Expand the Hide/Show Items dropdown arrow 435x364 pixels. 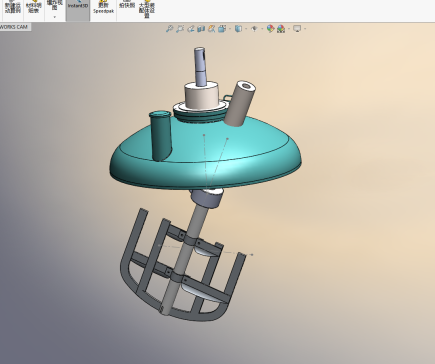point(262,29)
